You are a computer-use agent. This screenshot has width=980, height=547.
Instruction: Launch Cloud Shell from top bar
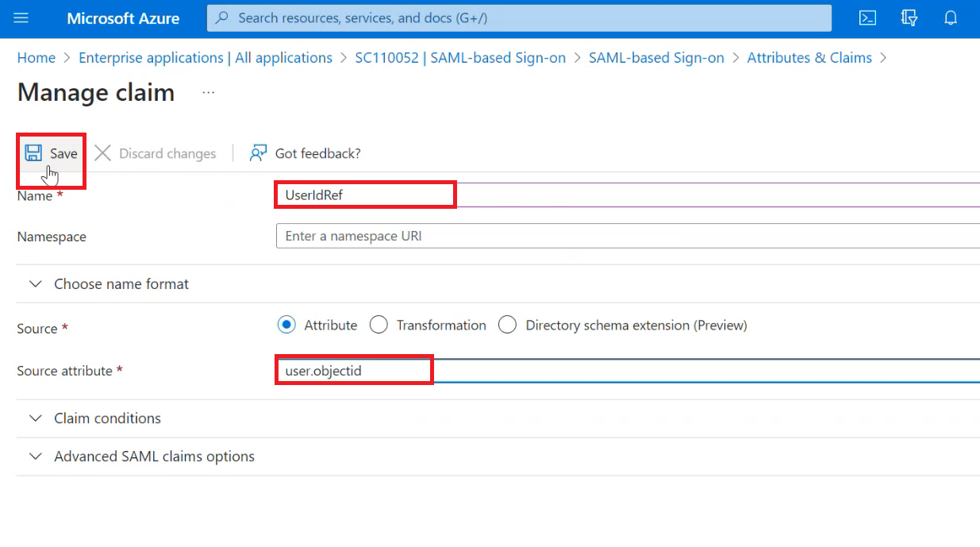867,18
